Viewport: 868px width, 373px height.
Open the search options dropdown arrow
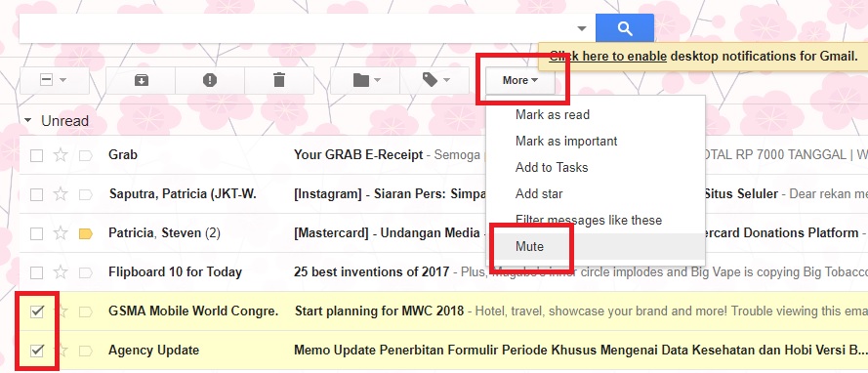click(x=582, y=28)
